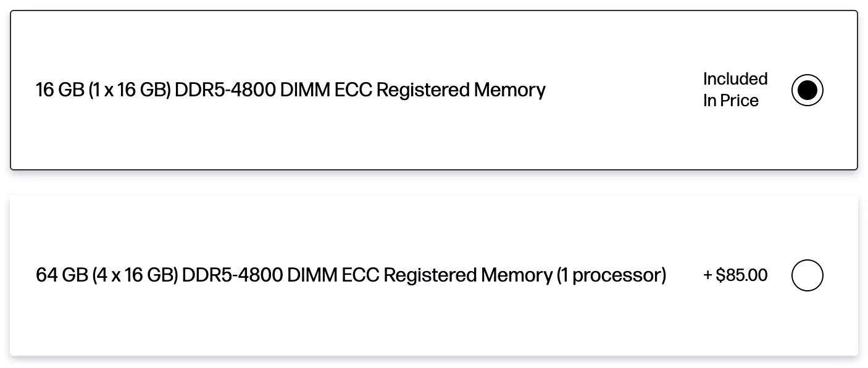Click the + $85.00 price label
This screenshot has height=368, width=868.
click(735, 275)
